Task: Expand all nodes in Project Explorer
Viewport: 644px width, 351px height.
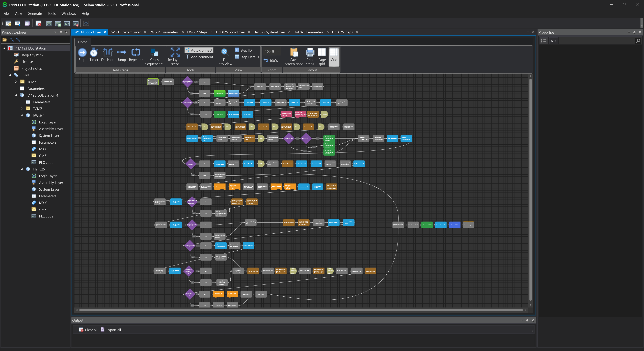Action: point(18,40)
